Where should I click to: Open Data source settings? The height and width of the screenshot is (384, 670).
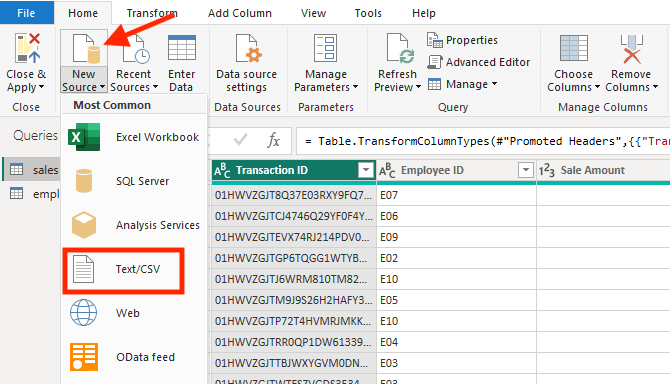coord(247,63)
